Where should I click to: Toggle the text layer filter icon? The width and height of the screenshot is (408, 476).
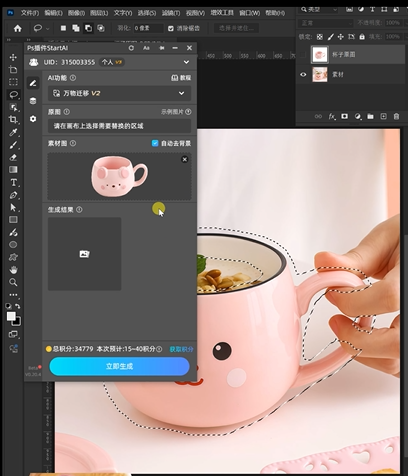point(372,9)
